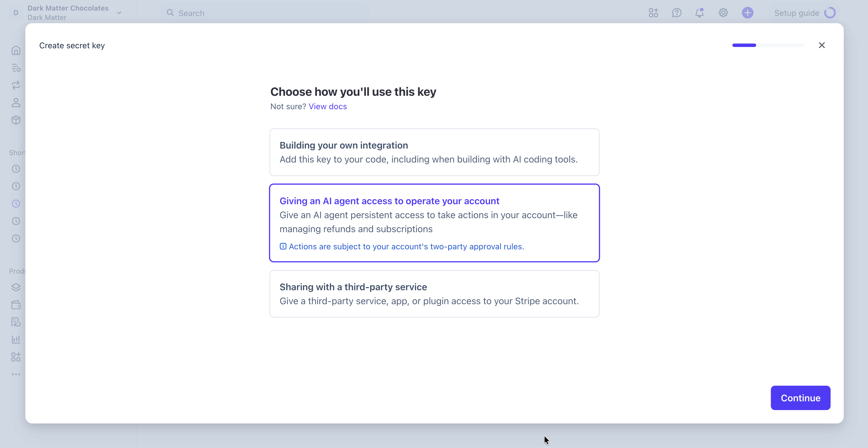This screenshot has height=448, width=868.
Task: Open the apps grid icon in top bar
Action: tap(653, 13)
